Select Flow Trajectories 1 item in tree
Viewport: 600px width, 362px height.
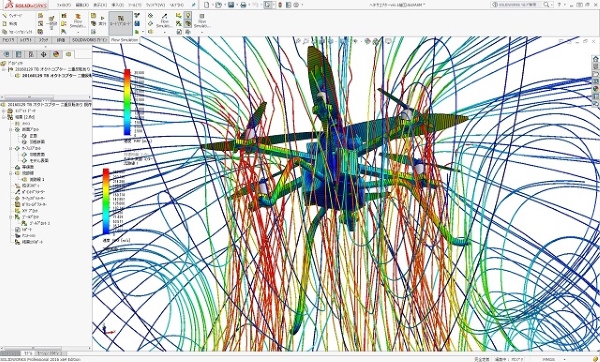pos(34,179)
